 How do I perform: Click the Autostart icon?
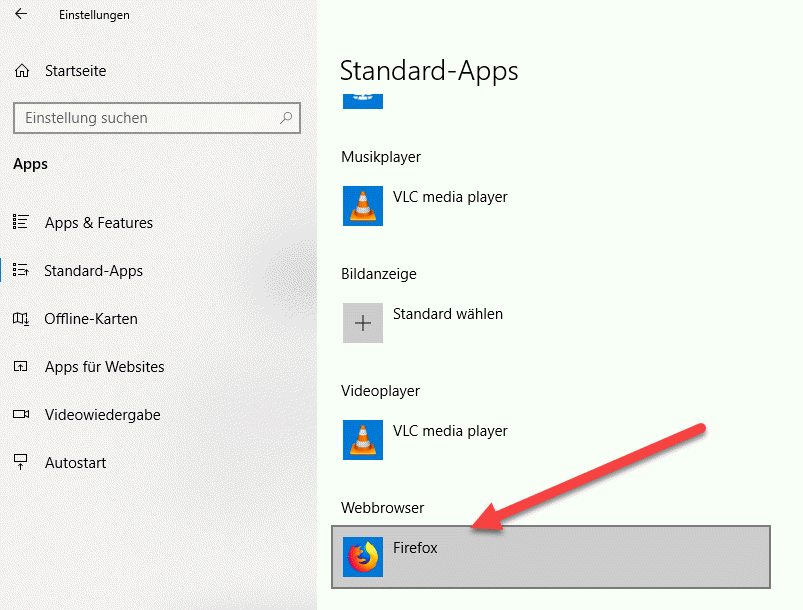pos(20,462)
